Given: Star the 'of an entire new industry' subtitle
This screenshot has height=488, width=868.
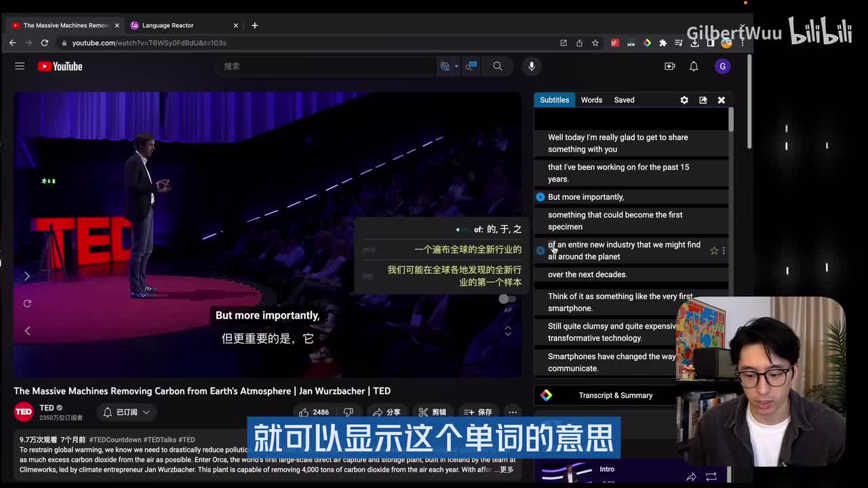Looking at the screenshot, I should point(713,251).
